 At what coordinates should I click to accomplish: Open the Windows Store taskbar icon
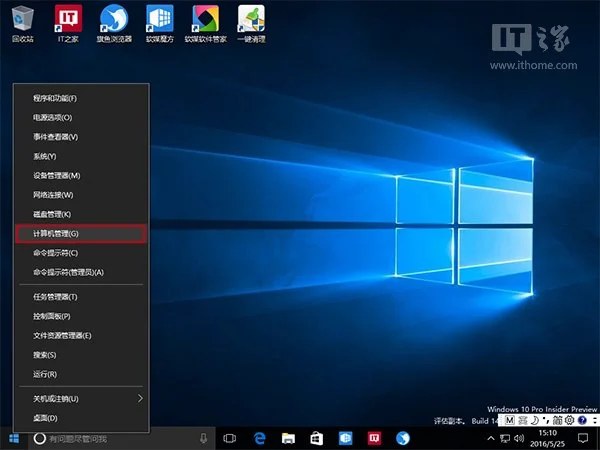(317, 438)
